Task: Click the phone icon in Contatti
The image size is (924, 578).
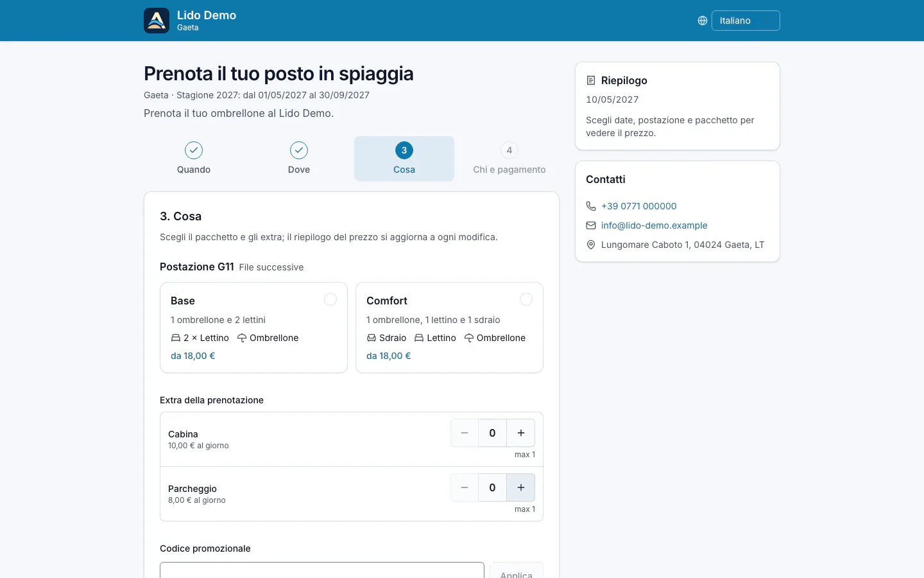Action: pyautogui.click(x=591, y=206)
